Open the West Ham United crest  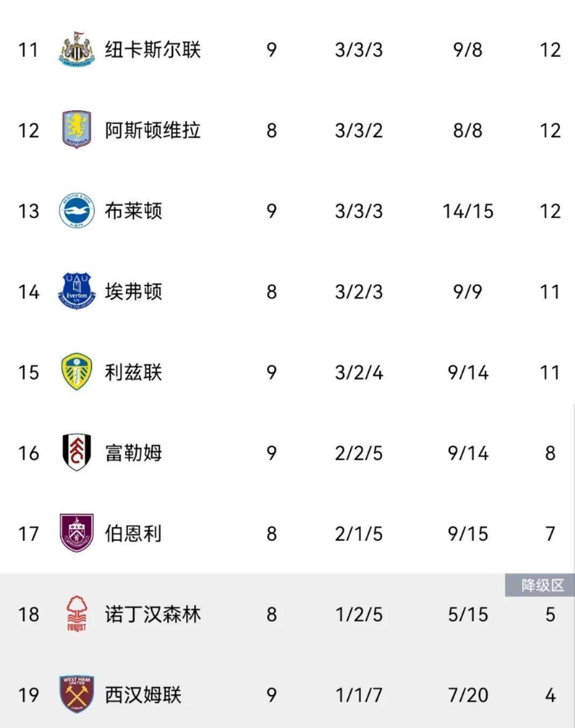click(76, 694)
